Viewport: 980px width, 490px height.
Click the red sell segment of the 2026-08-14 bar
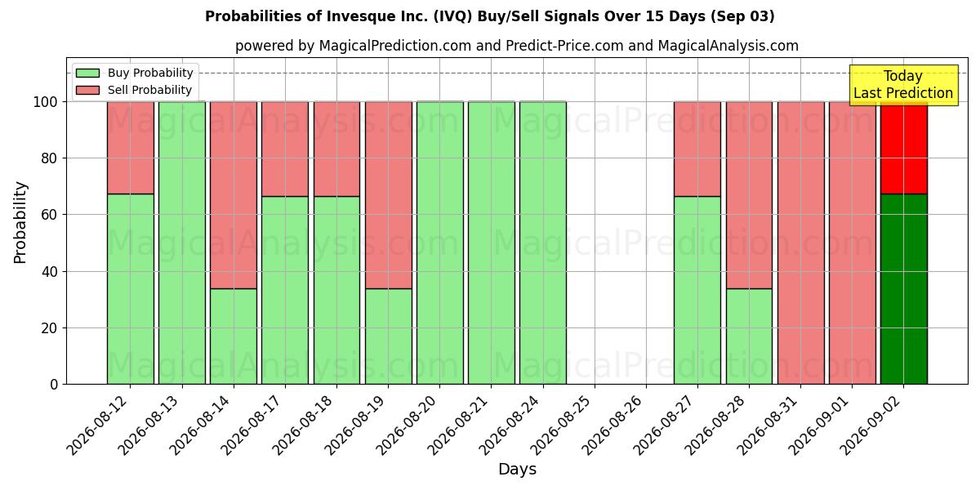[234, 195]
